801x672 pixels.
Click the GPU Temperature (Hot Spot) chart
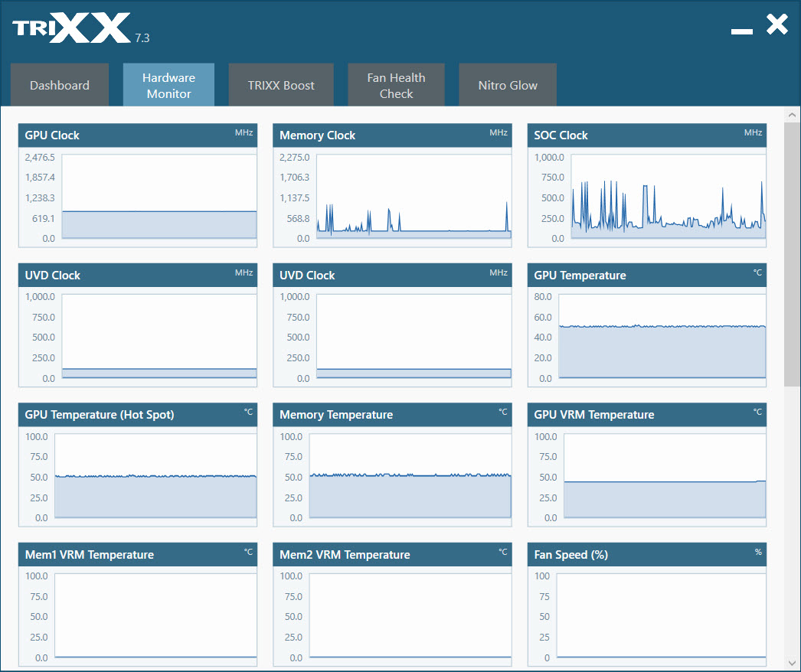tap(155, 476)
